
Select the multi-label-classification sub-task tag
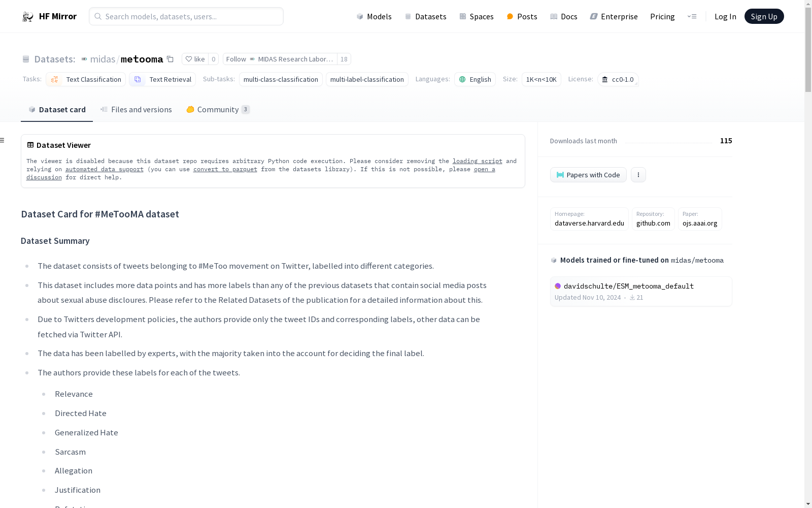(x=367, y=79)
